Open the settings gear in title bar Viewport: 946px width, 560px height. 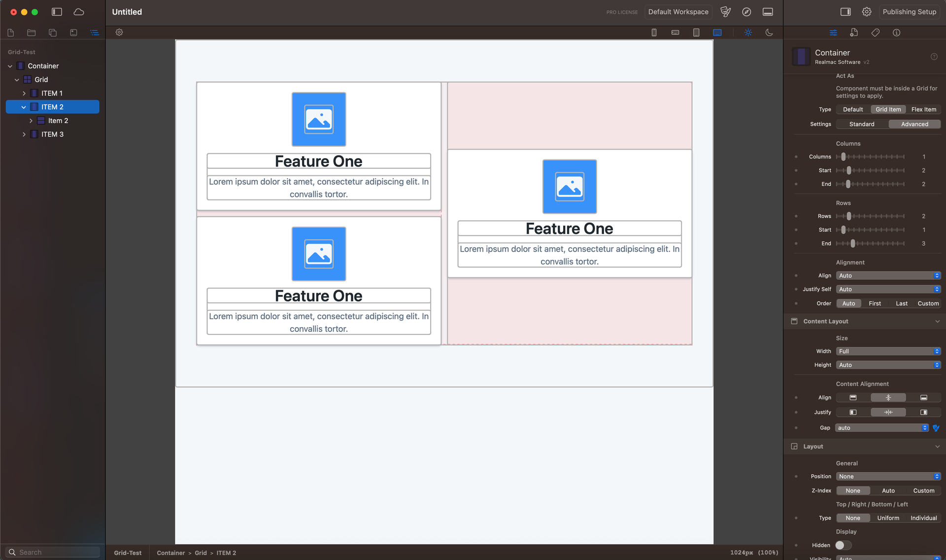coord(867,12)
